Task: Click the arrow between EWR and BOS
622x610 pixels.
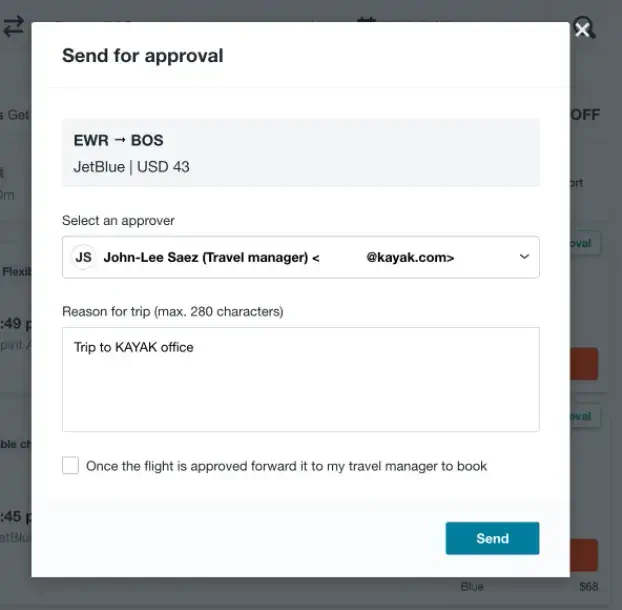Action: [x=120, y=140]
